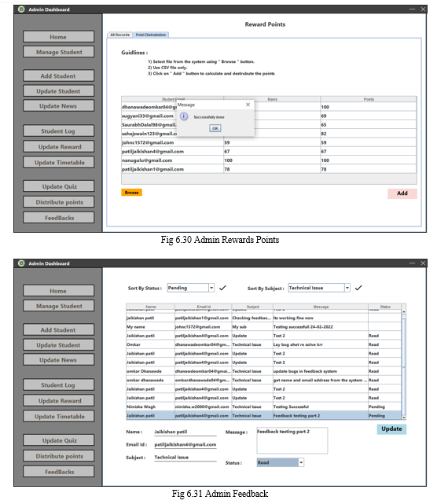Go to Home in the Feedback window sidebar

tap(58, 291)
